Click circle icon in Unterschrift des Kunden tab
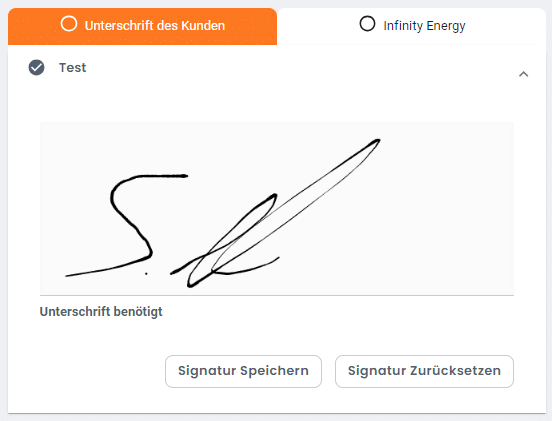Screen dimensions: 552x421 click(x=69, y=24)
